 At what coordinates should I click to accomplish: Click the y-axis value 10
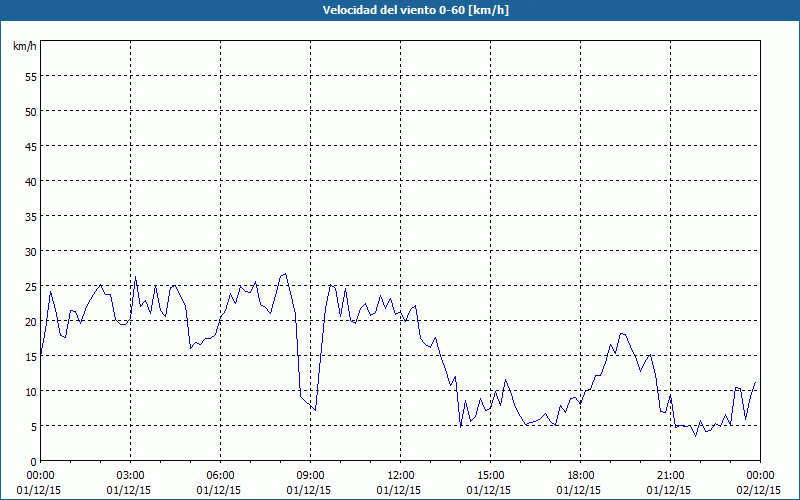point(31,392)
